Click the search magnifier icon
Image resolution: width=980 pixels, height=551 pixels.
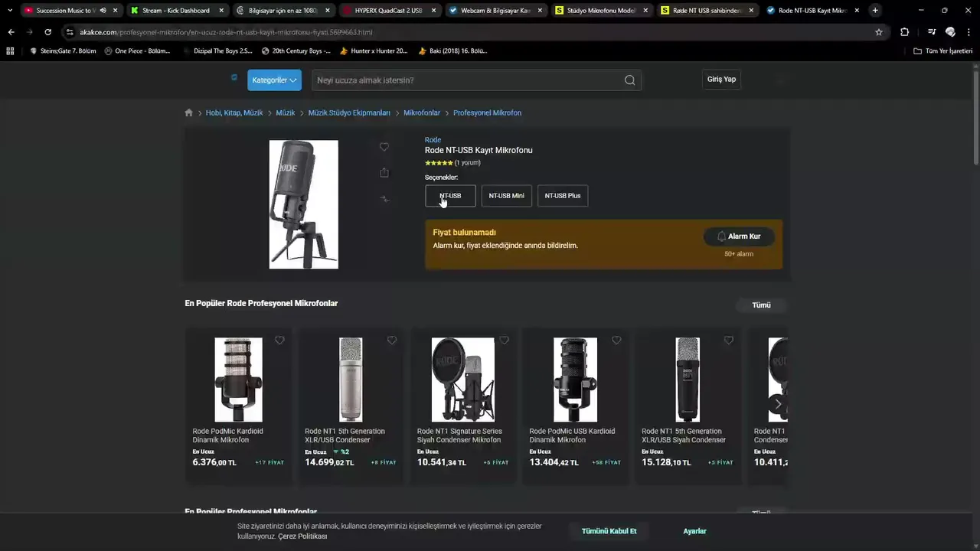[629, 80]
